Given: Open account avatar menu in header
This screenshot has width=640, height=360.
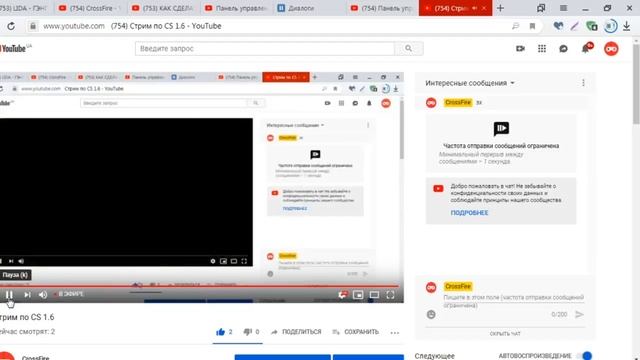Looking at the screenshot, I should (x=611, y=49).
